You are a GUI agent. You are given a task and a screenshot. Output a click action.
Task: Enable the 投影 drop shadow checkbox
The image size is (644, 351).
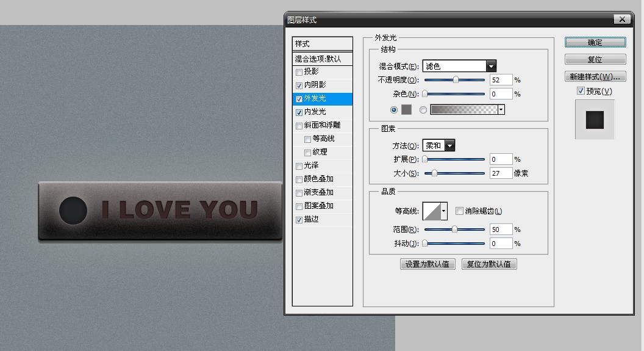click(299, 72)
